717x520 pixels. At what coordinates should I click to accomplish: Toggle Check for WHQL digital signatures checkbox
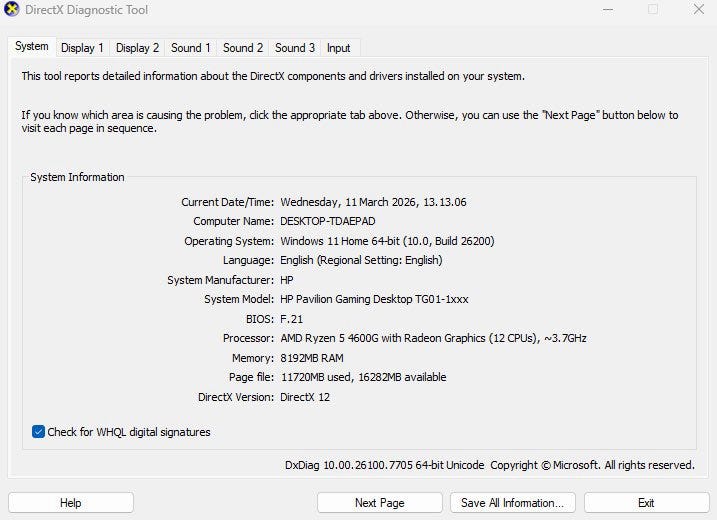tap(38, 431)
